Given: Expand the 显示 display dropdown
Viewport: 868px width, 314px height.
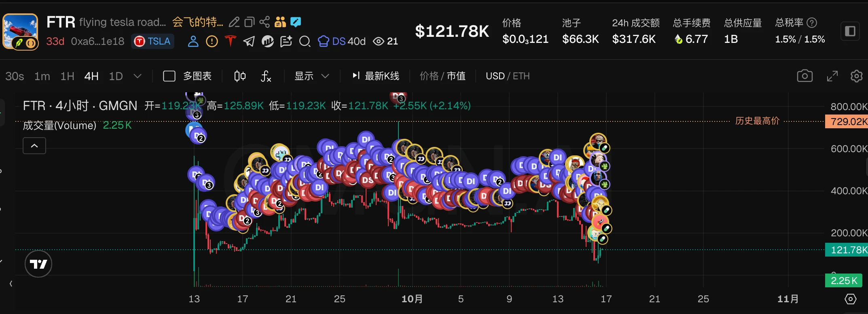Looking at the screenshot, I should 311,76.
